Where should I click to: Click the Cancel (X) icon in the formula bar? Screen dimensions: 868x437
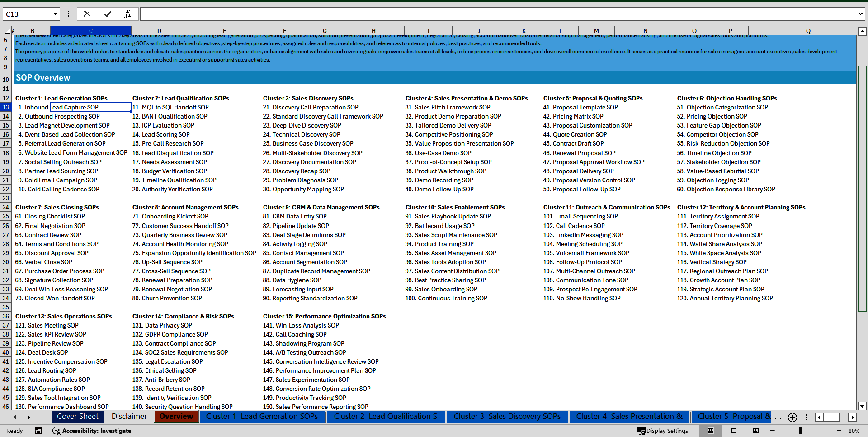pos(87,14)
